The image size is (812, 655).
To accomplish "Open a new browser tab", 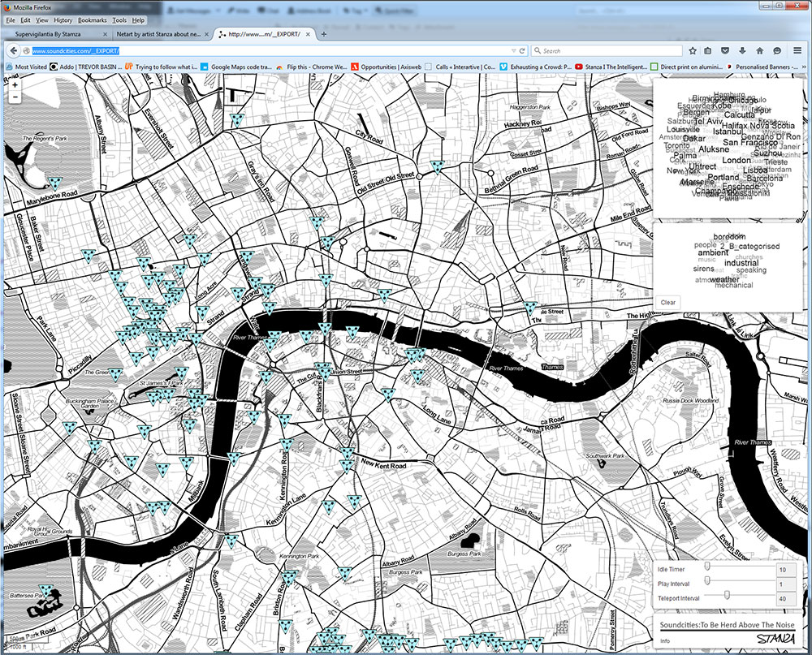I will pyautogui.click(x=324, y=34).
